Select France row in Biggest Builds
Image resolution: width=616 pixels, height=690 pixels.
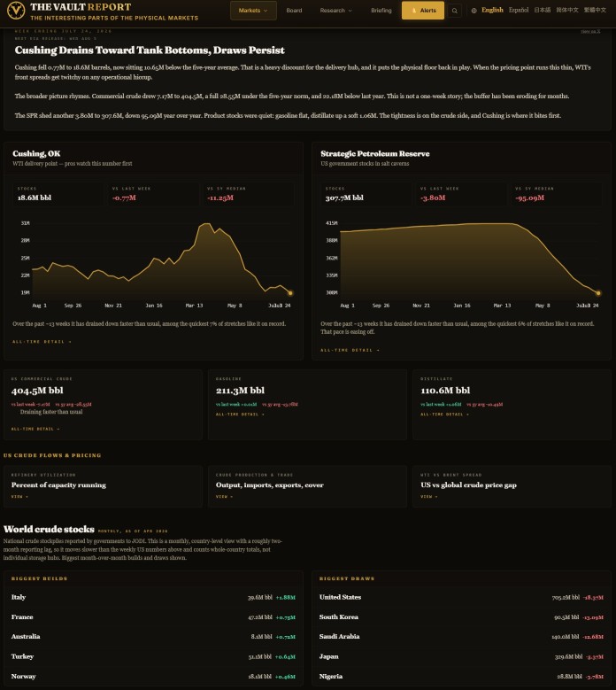[x=153, y=617]
